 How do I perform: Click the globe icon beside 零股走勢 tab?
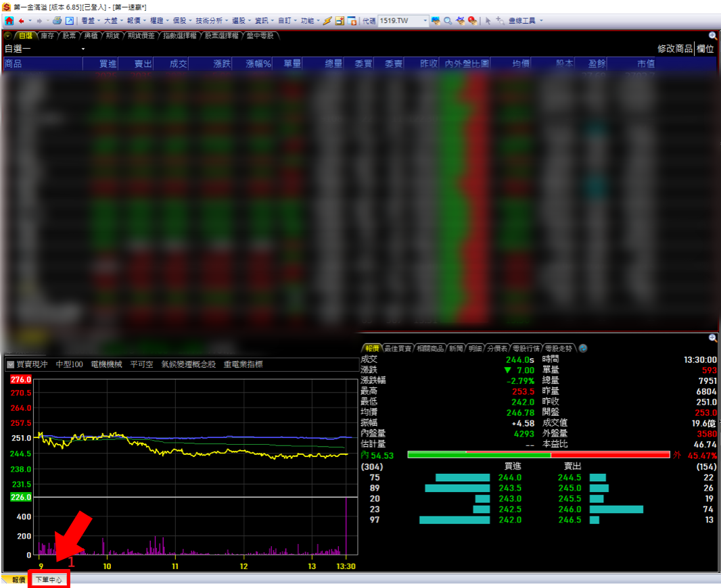coord(583,349)
